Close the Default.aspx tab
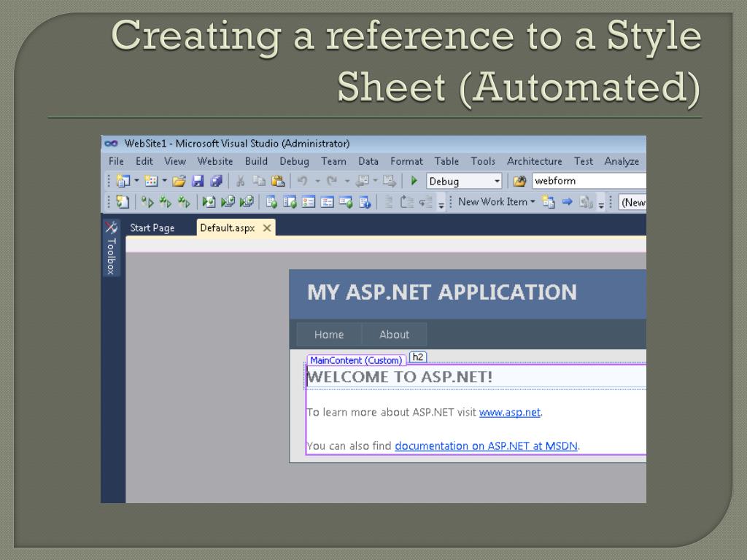The width and height of the screenshot is (747, 560). (x=267, y=228)
